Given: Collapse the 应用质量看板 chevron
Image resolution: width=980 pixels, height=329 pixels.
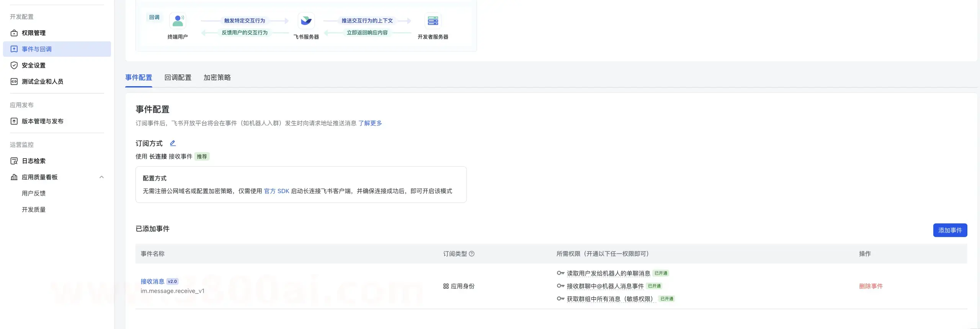Looking at the screenshot, I should [x=101, y=177].
